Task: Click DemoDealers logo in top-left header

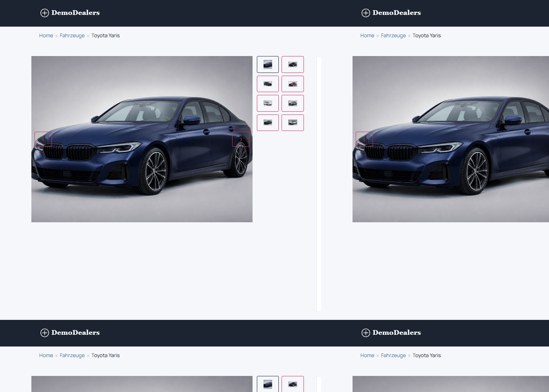Action: 70,13
